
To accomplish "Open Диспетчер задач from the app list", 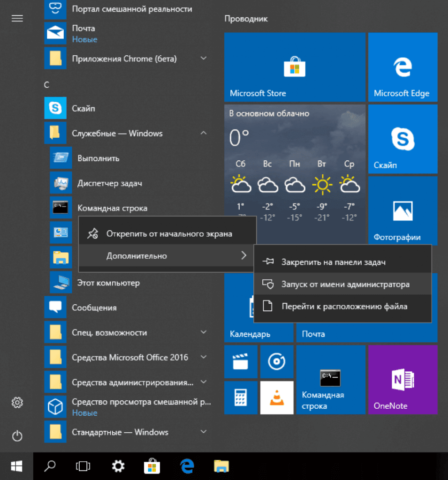I will (x=109, y=183).
